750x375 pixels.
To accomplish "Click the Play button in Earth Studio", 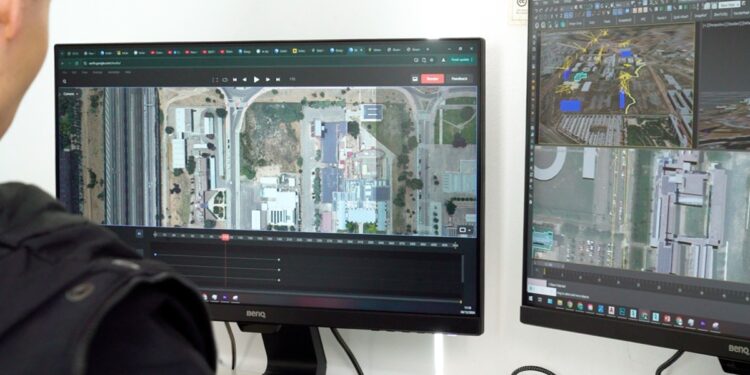I will coord(256,79).
